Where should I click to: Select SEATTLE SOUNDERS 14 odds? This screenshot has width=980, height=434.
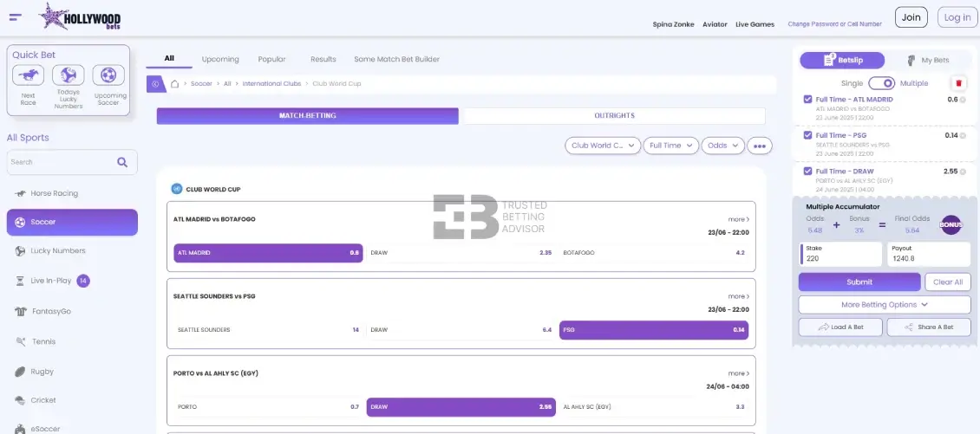coord(268,330)
